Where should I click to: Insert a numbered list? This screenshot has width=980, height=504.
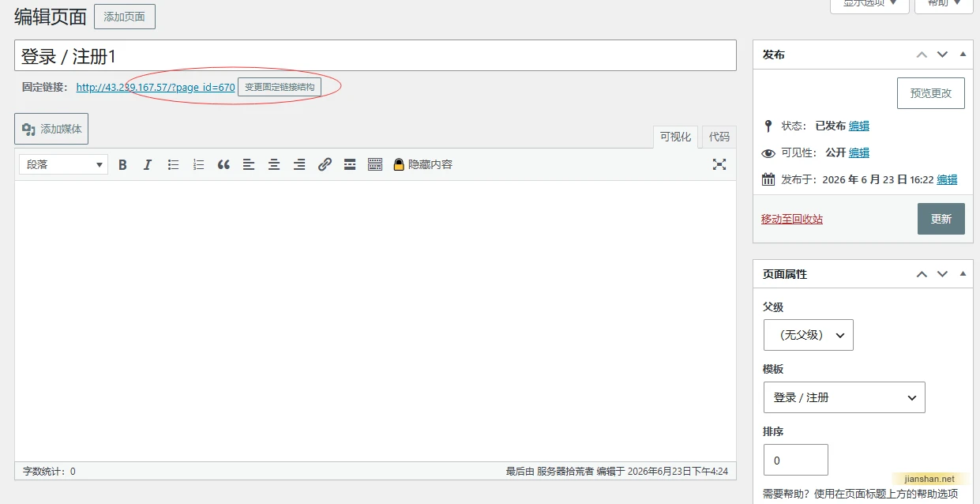point(198,164)
